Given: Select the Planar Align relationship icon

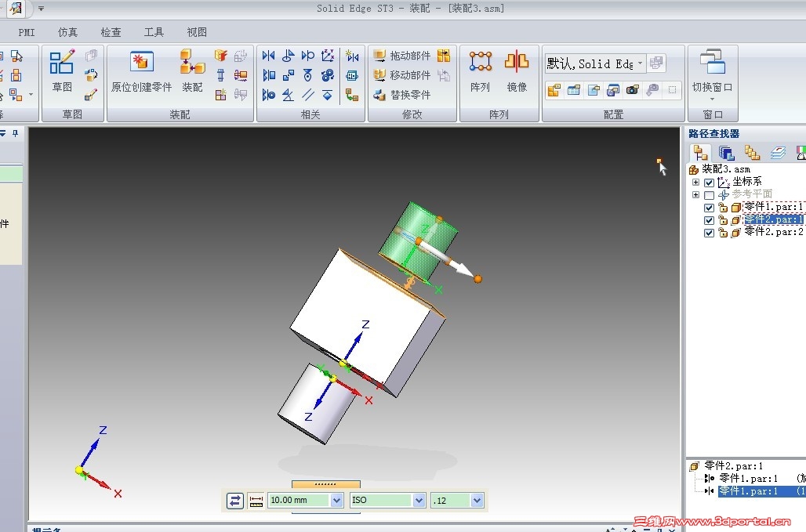Looking at the screenshot, I should pos(268,75).
